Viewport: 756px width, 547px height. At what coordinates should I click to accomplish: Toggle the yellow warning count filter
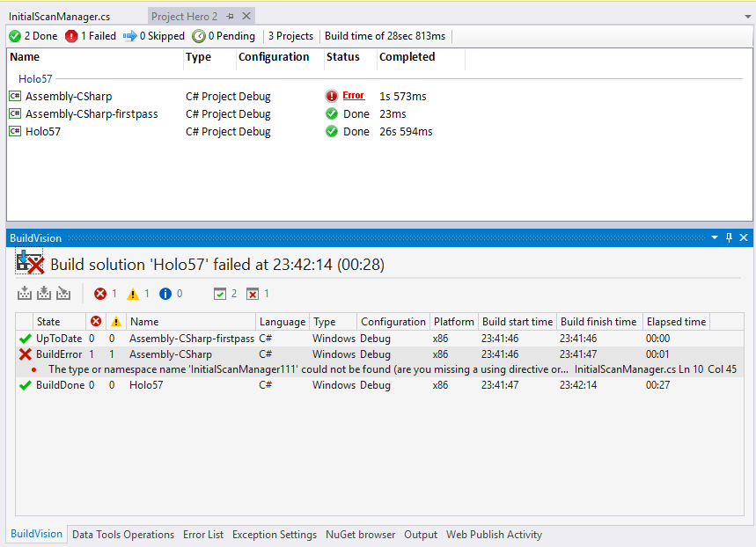[x=138, y=295]
